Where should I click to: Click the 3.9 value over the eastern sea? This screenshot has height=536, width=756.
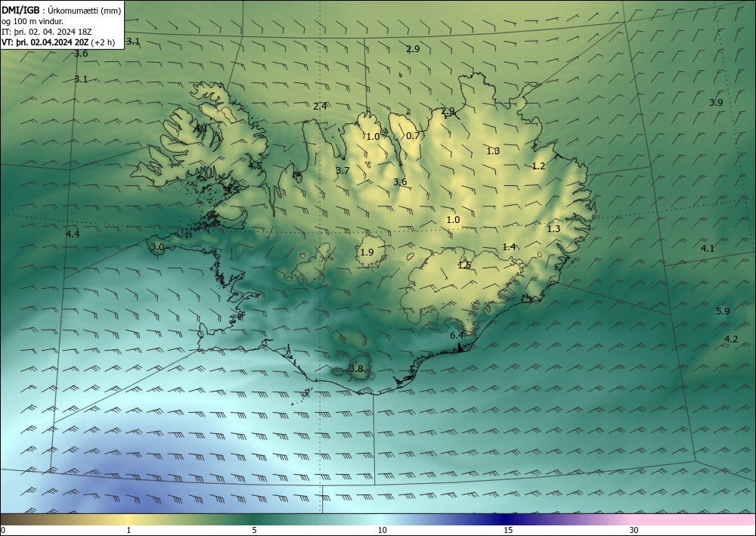tap(716, 102)
